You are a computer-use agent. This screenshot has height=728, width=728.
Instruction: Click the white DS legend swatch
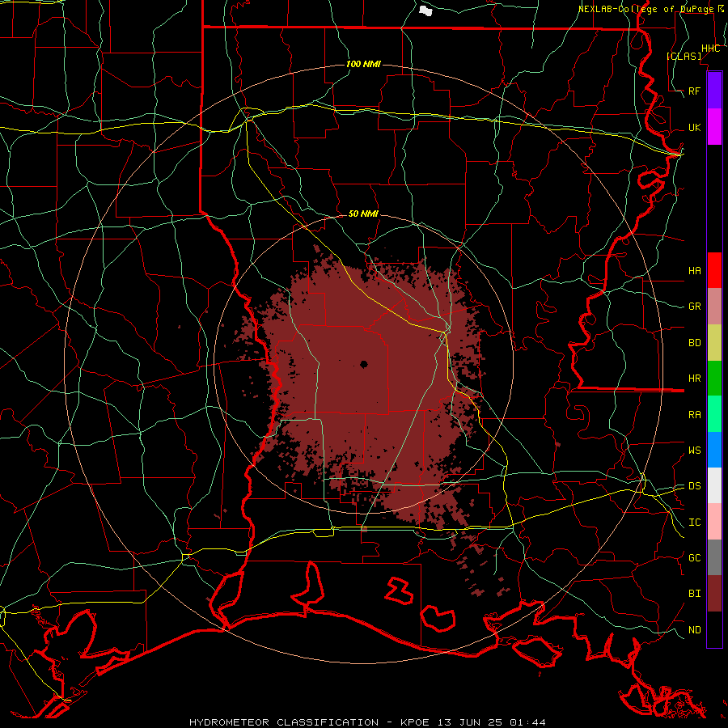[x=714, y=485]
